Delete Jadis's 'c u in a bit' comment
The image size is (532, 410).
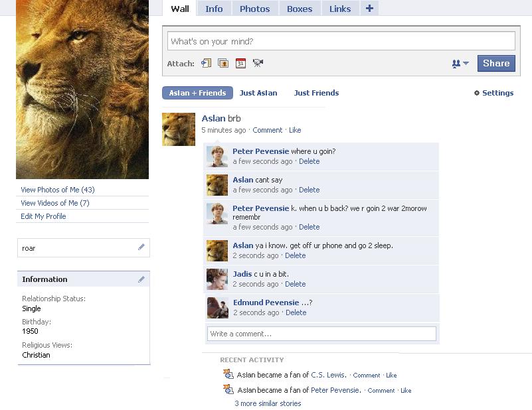(x=295, y=284)
